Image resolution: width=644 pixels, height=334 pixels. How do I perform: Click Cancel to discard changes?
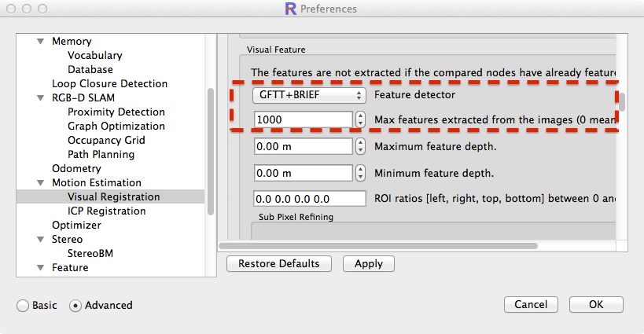(x=531, y=304)
